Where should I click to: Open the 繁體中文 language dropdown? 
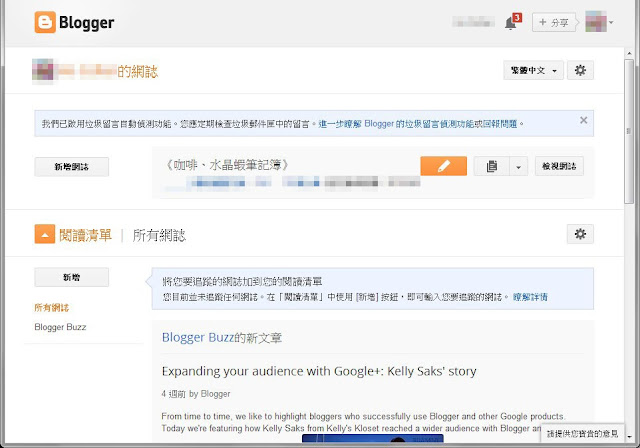click(x=533, y=71)
